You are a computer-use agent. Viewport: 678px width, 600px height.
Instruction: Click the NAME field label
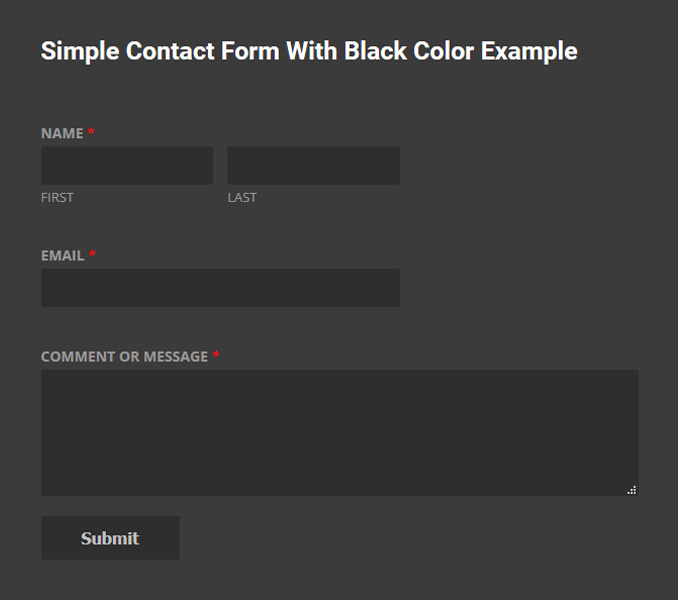pyautogui.click(x=62, y=133)
